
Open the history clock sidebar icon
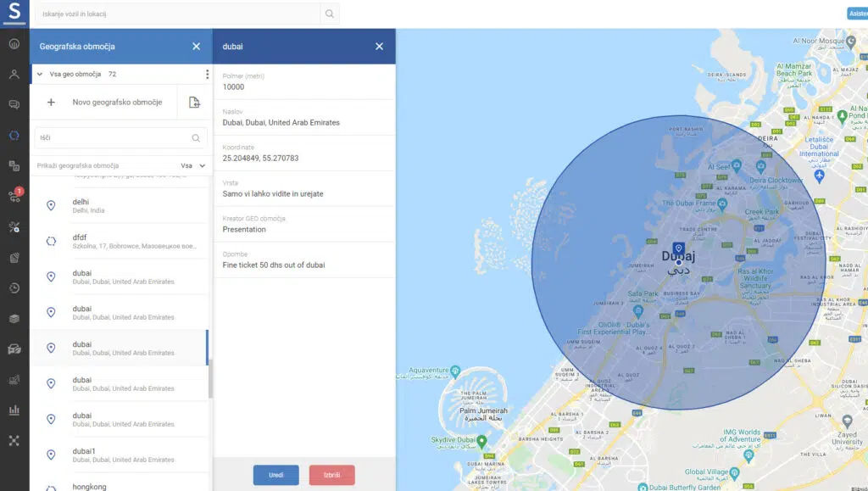tap(14, 287)
